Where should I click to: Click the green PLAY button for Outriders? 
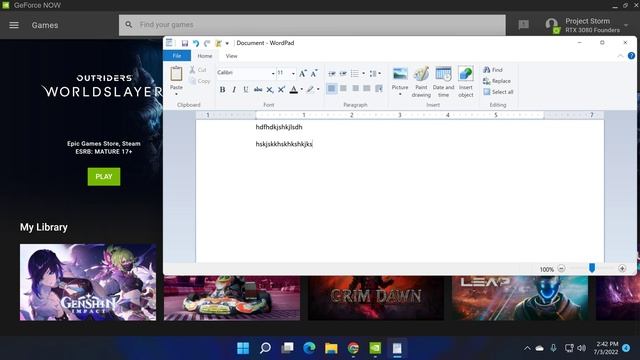(x=104, y=177)
